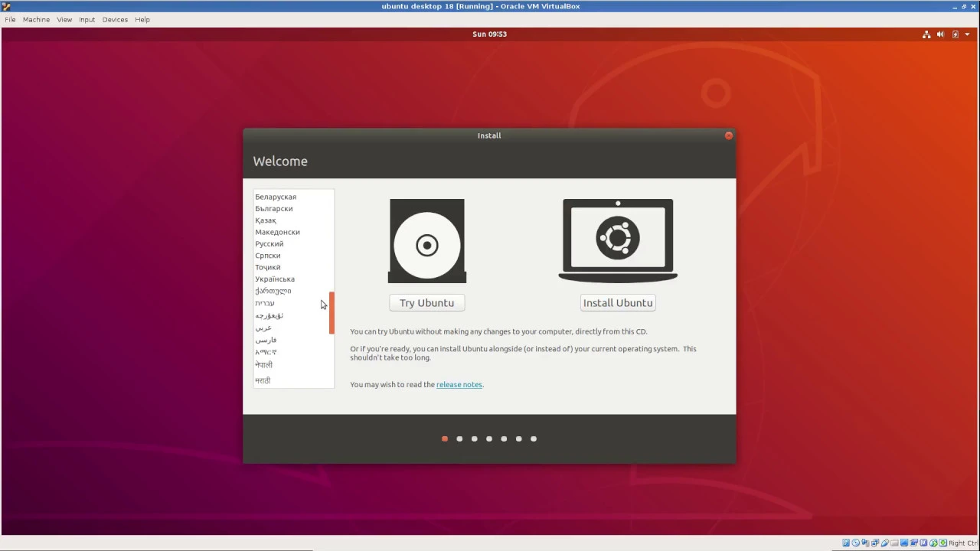Close the Install dialog
Viewport: 980px width, 551px height.
[x=729, y=135]
